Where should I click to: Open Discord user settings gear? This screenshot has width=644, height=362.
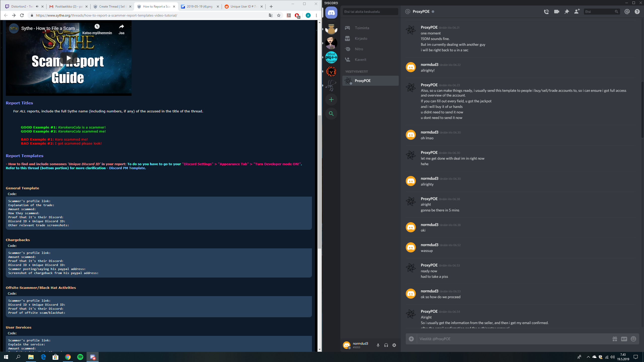click(394, 345)
